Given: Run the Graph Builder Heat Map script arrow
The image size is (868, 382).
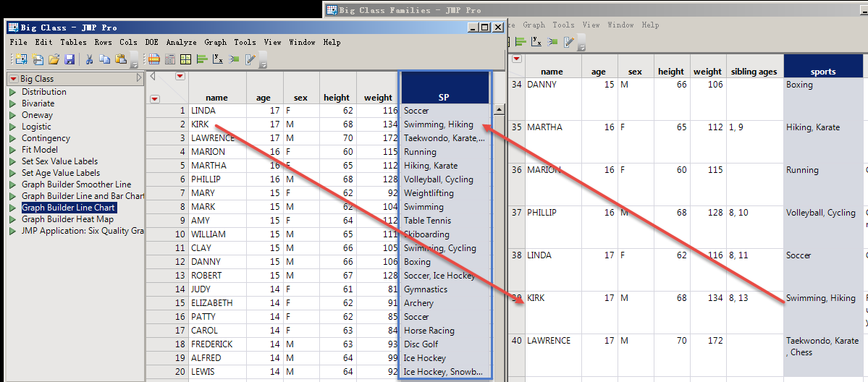Looking at the screenshot, I should 12,219.
